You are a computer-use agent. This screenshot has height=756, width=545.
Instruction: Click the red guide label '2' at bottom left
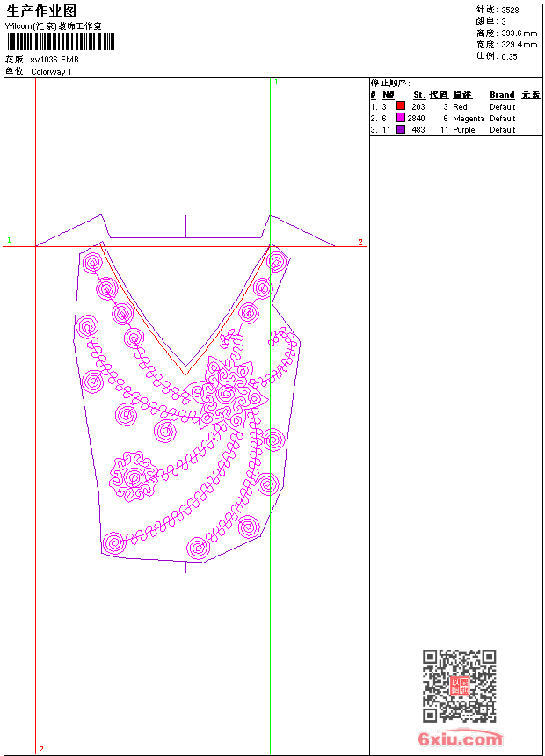(41, 749)
